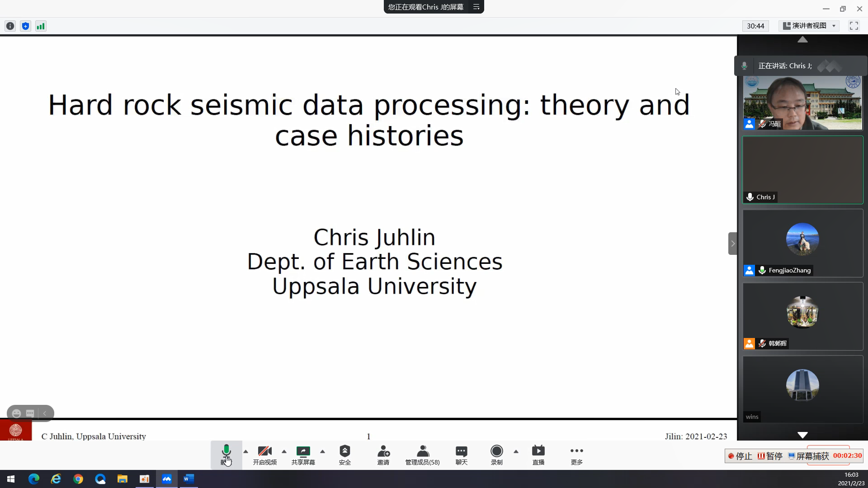Open the 更多 more options menu

[x=576, y=455]
